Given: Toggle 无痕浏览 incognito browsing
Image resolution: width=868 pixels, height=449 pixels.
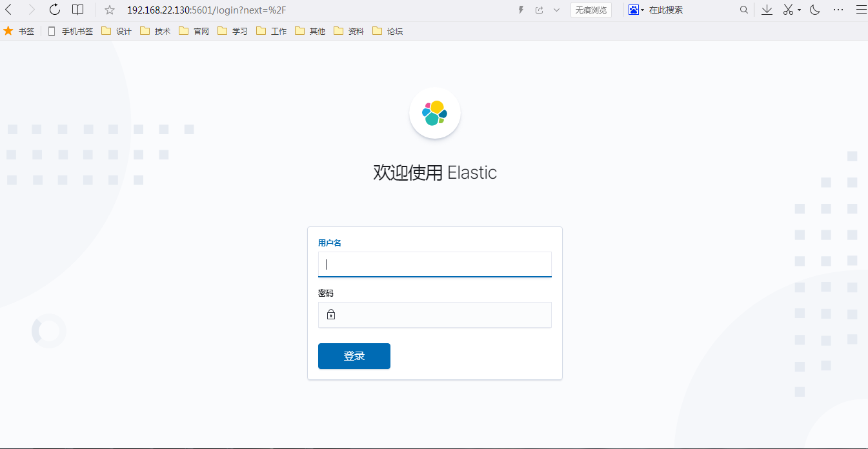Looking at the screenshot, I should 590,10.
